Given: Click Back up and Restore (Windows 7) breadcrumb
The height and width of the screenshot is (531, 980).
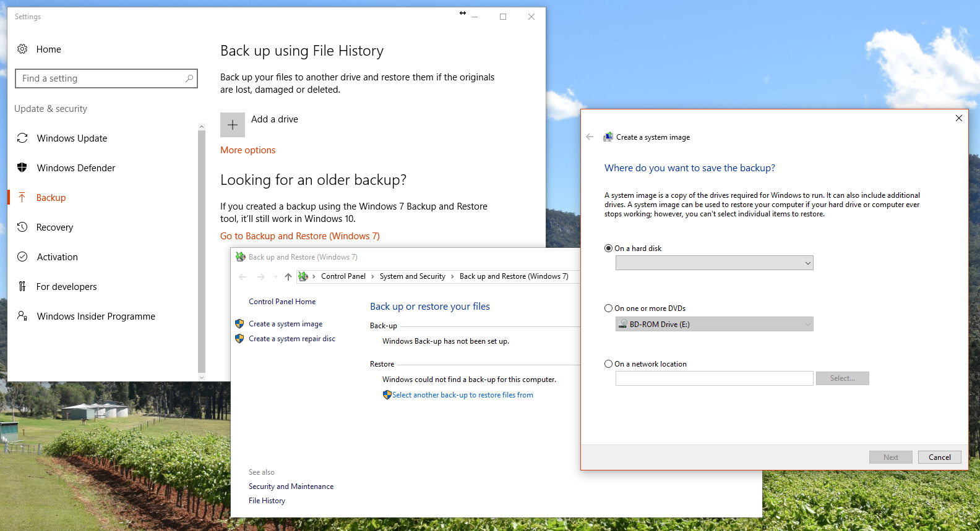Looking at the screenshot, I should (514, 276).
